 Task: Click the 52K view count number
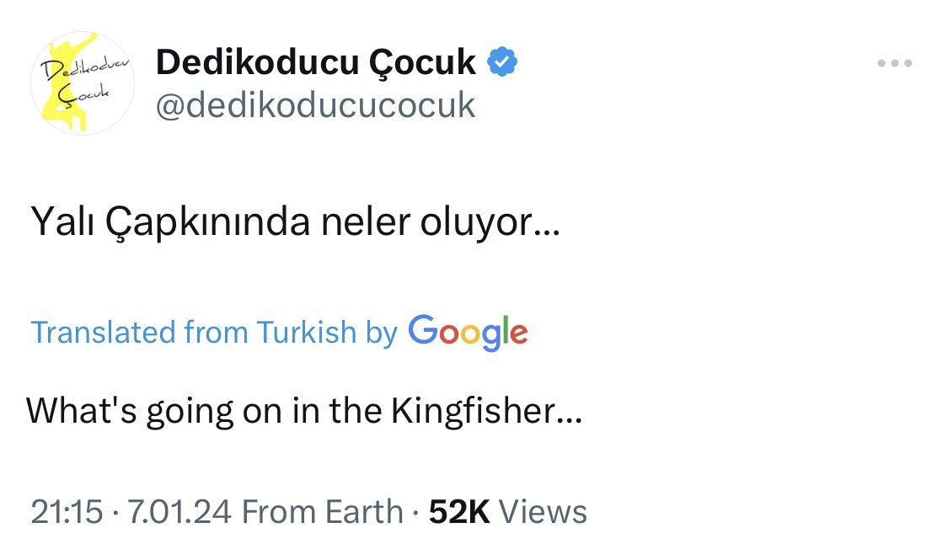tap(459, 511)
